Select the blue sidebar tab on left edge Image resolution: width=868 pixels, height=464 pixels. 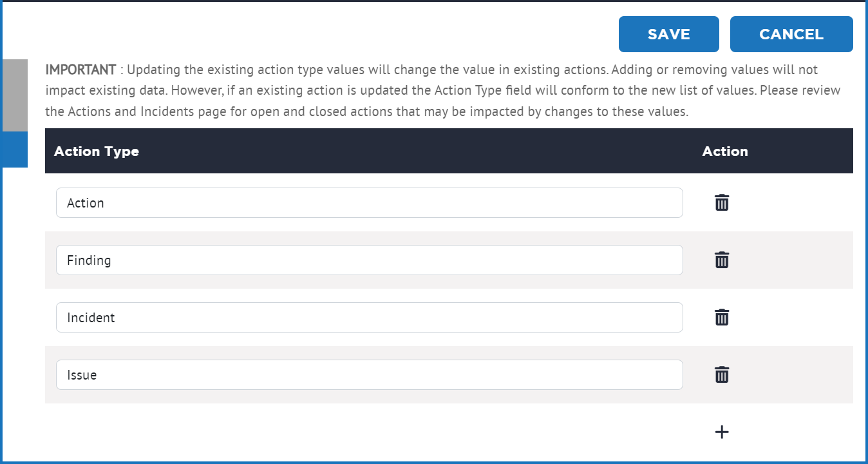click(x=14, y=150)
